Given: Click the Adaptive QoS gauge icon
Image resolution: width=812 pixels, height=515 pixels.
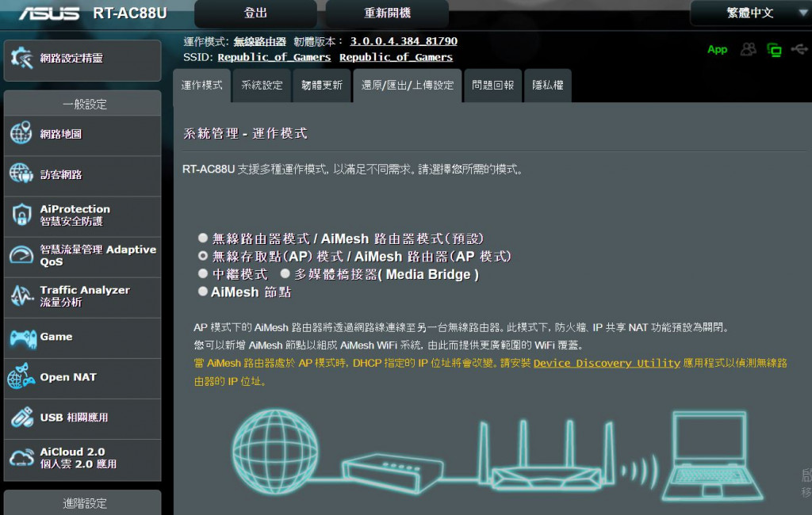Looking at the screenshot, I should coord(21,254).
